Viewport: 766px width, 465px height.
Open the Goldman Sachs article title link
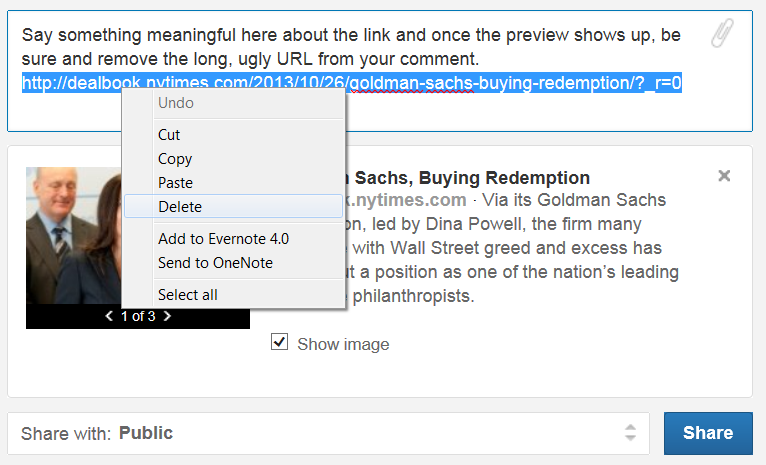[x=470, y=178]
